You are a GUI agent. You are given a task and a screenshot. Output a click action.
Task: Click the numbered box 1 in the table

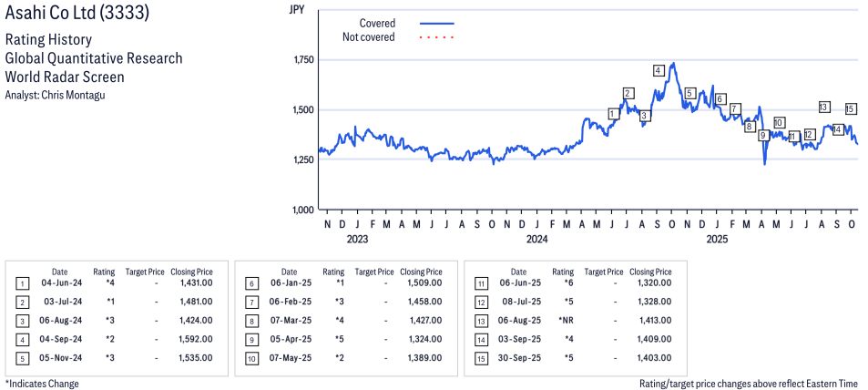tap(22, 283)
